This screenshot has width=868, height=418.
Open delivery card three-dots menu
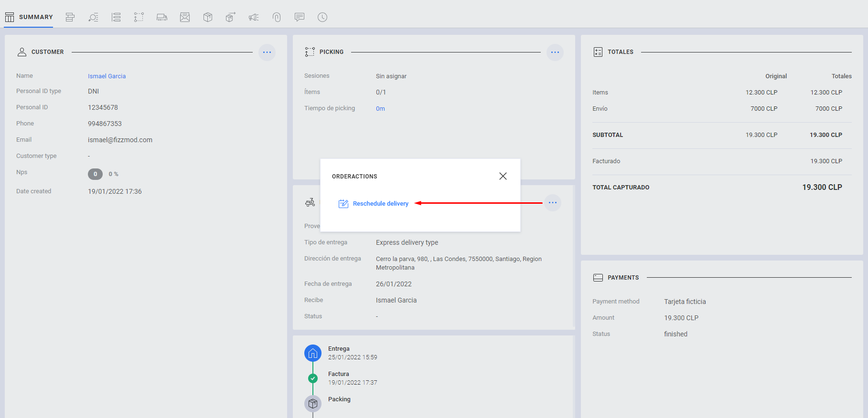click(x=553, y=203)
